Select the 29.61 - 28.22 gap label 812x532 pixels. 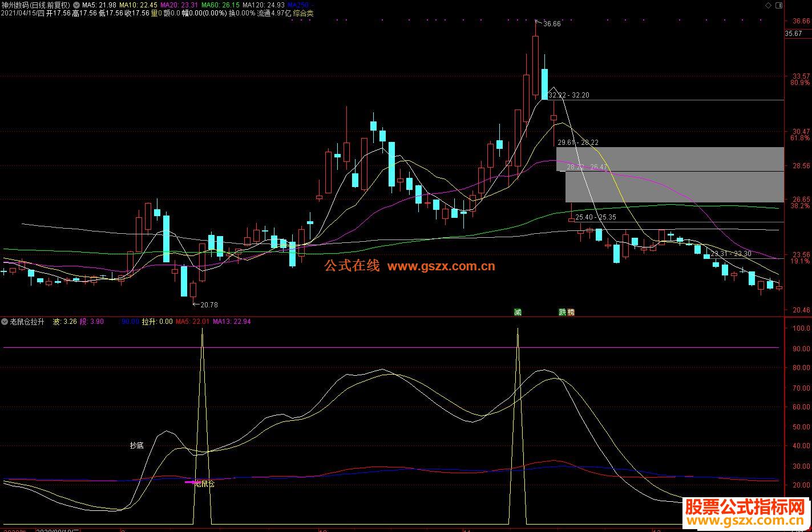[x=578, y=143]
